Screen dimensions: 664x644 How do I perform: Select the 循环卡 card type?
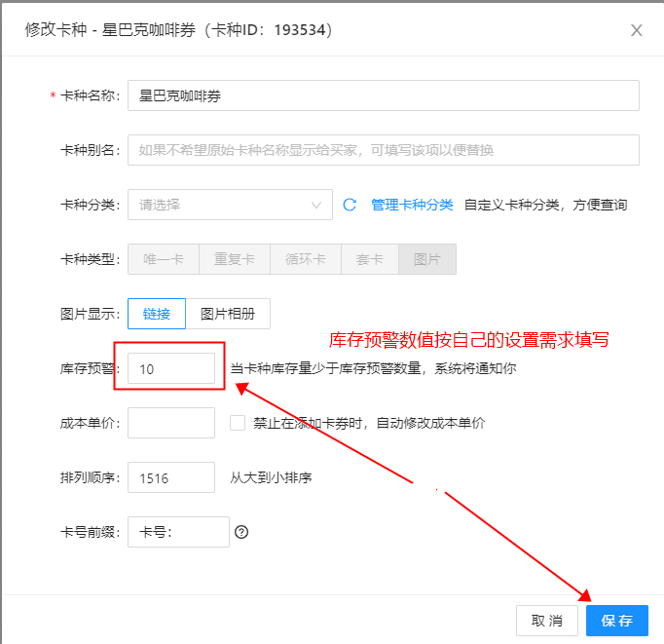(x=306, y=259)
